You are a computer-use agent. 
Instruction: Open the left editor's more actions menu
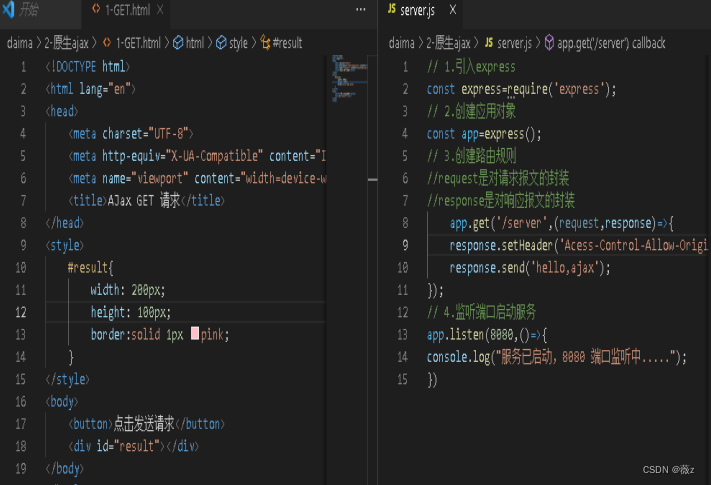[360, 10]
